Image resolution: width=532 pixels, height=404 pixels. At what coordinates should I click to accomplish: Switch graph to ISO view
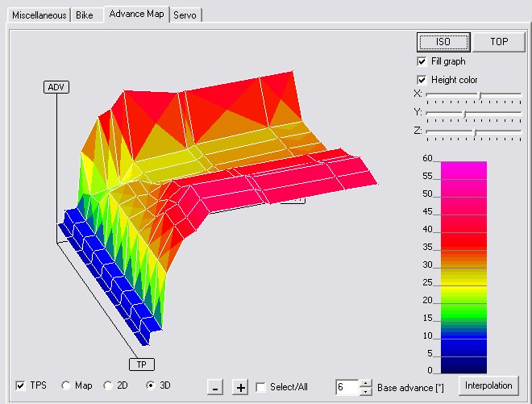[x=443, y=41]
